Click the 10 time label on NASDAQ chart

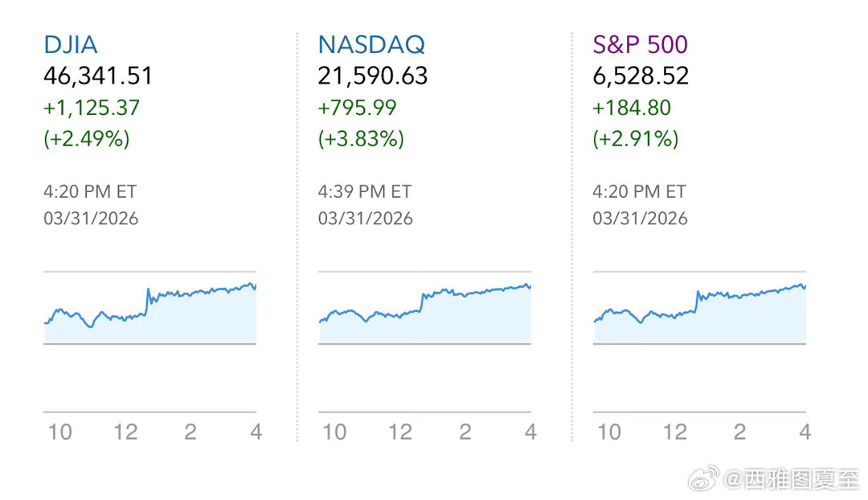coord(334,432)
